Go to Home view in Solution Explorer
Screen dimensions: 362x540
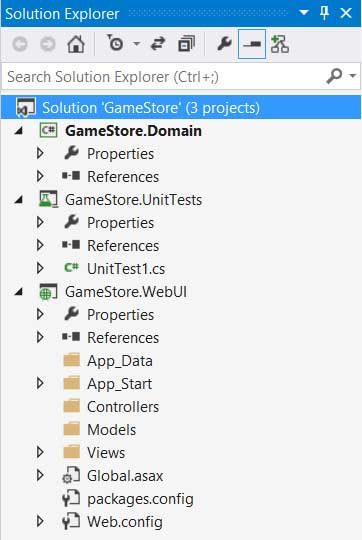(x=76, y=44)
